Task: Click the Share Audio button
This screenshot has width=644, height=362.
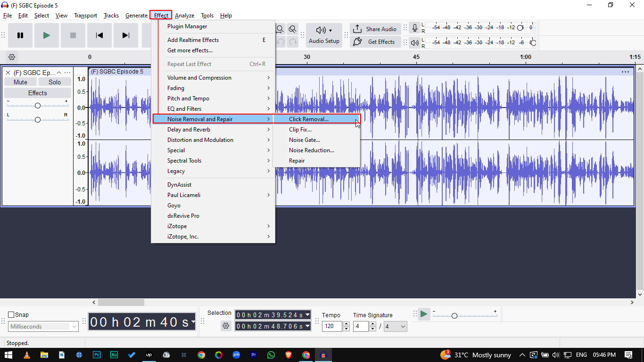Action: point(375,29)
